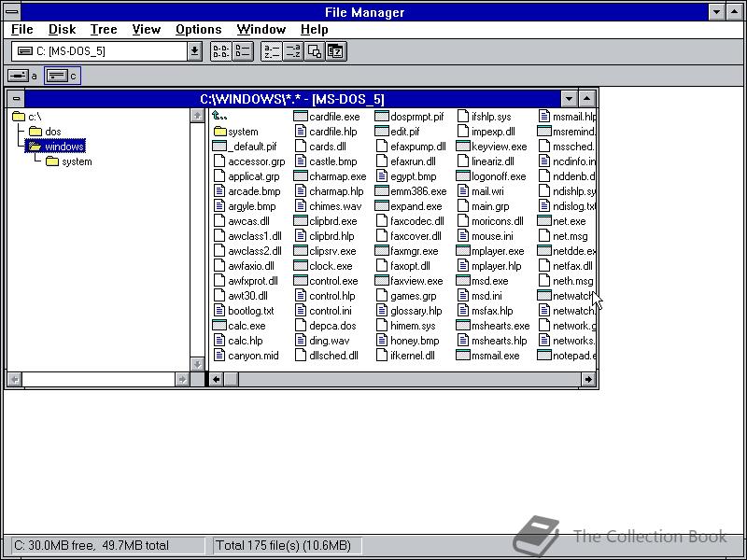The height and width of the screenshot is (560, 747).
Task: Click the castle.bmp document icon
Action: (300, 161)
